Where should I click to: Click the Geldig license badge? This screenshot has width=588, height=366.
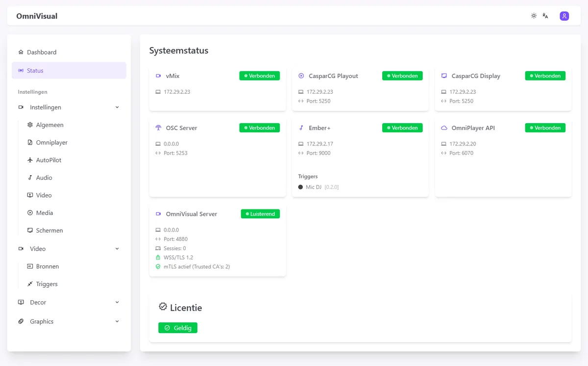pyautogui.click(x=178, y=328)
